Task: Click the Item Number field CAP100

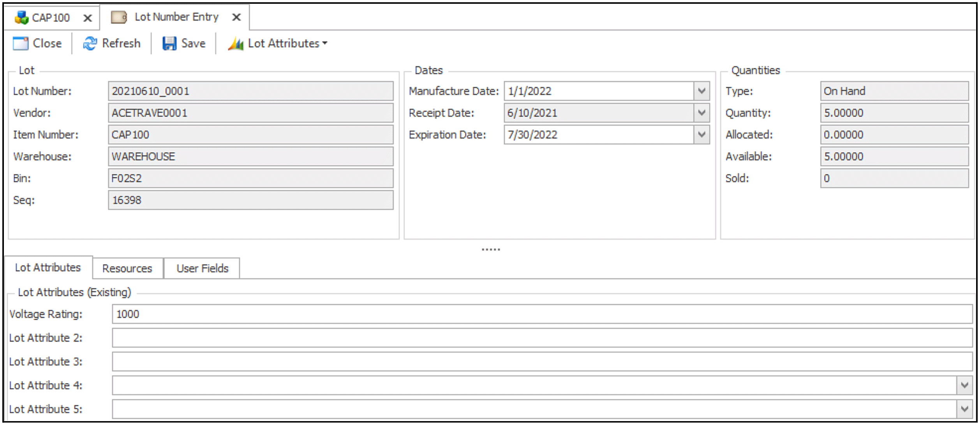Action: pos(251,135)
